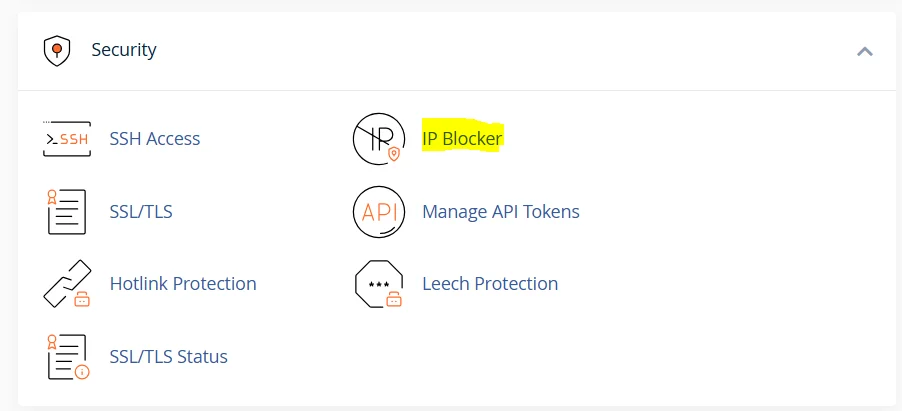Click the padlock badge on Hotlink Protection icon

tap(82, 298)
